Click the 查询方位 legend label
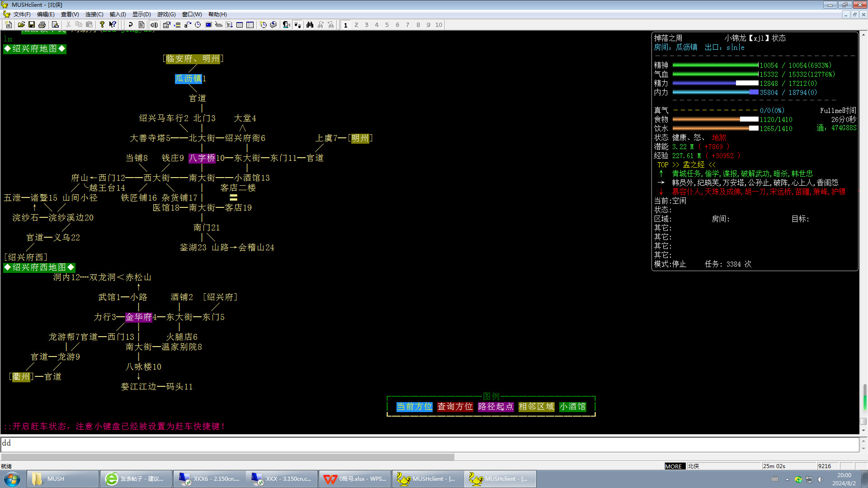 [x=455, y=407]
